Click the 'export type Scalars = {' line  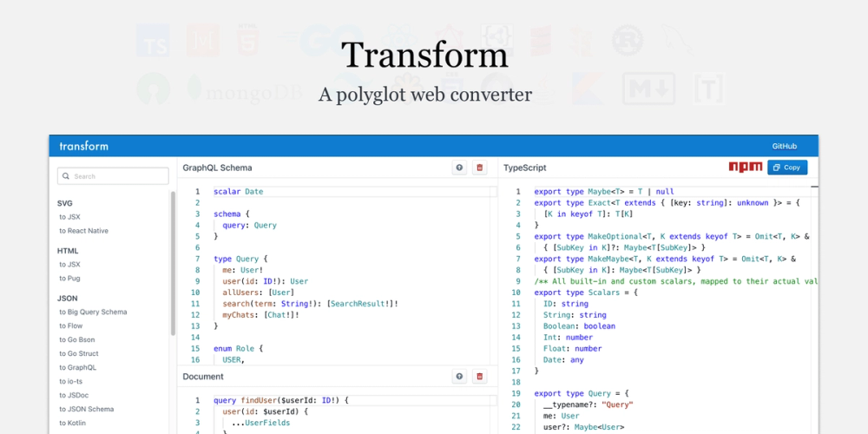(x=586, y=293)
